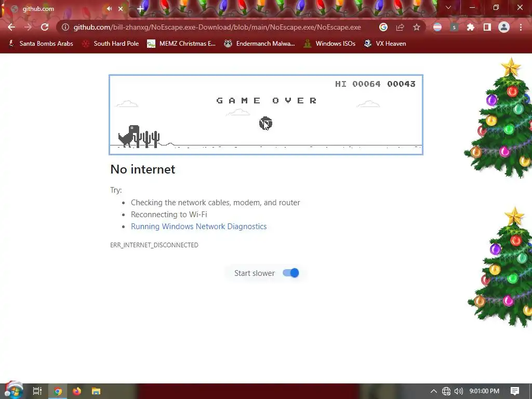
Task: Close the github.com tab
Action: pyautogui.click(x=121, y=9)
